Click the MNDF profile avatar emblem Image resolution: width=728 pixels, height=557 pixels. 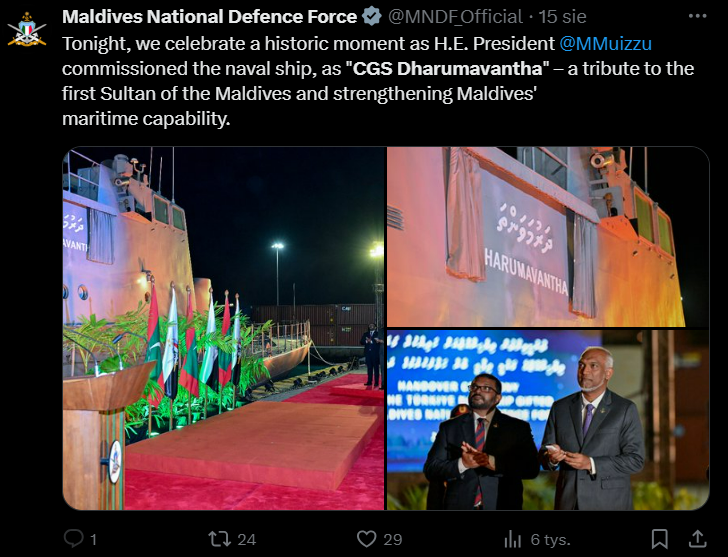(x=27, y=30)
